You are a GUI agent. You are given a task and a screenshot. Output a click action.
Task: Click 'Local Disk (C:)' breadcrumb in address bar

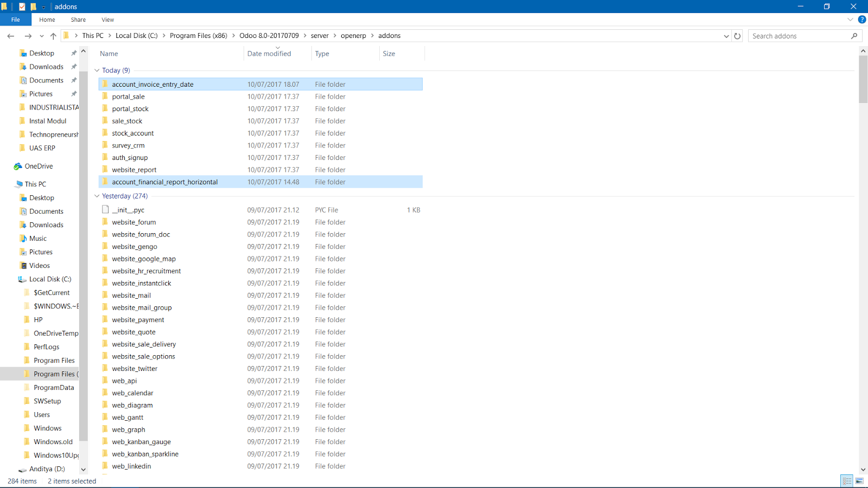pyautogui.click(x=137, y=36)
